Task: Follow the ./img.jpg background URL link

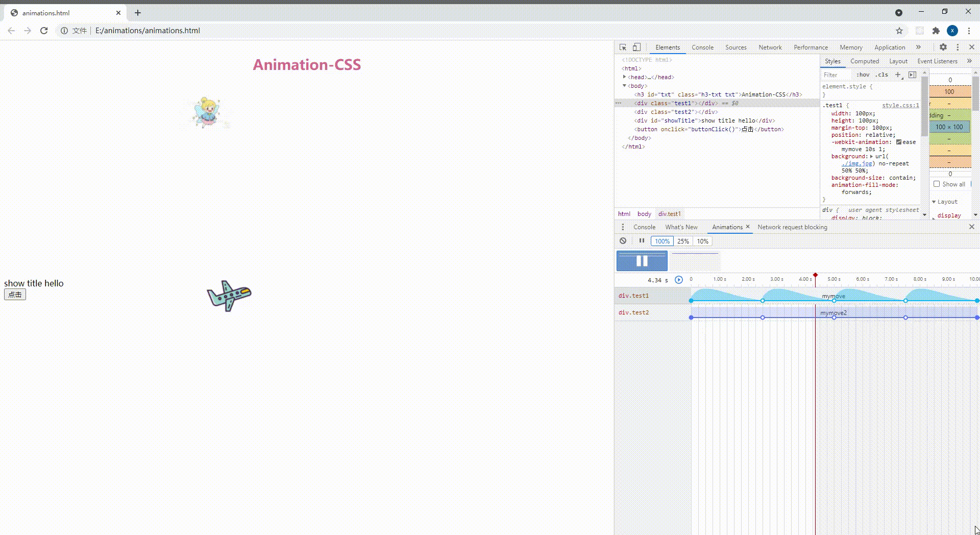Action: 857,163
